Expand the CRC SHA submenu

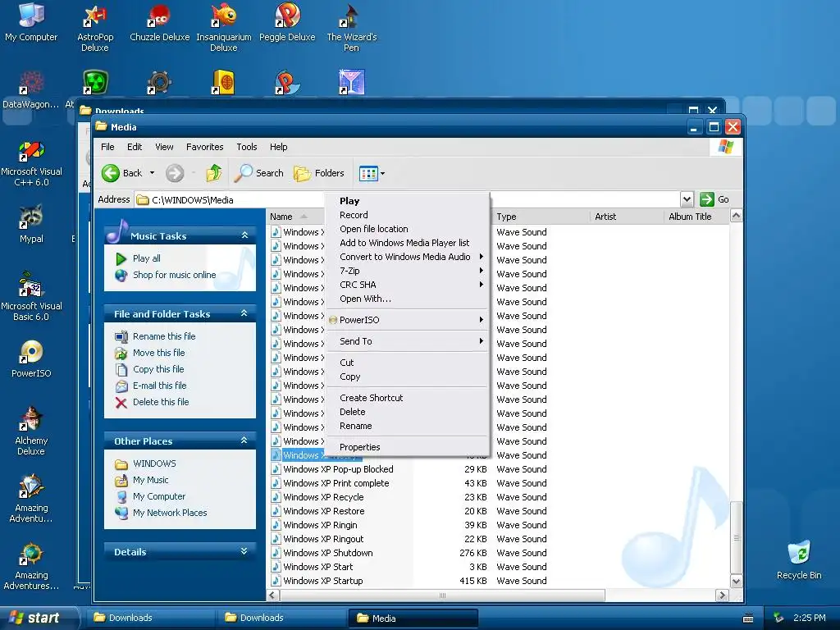click(x=407, y=285)
